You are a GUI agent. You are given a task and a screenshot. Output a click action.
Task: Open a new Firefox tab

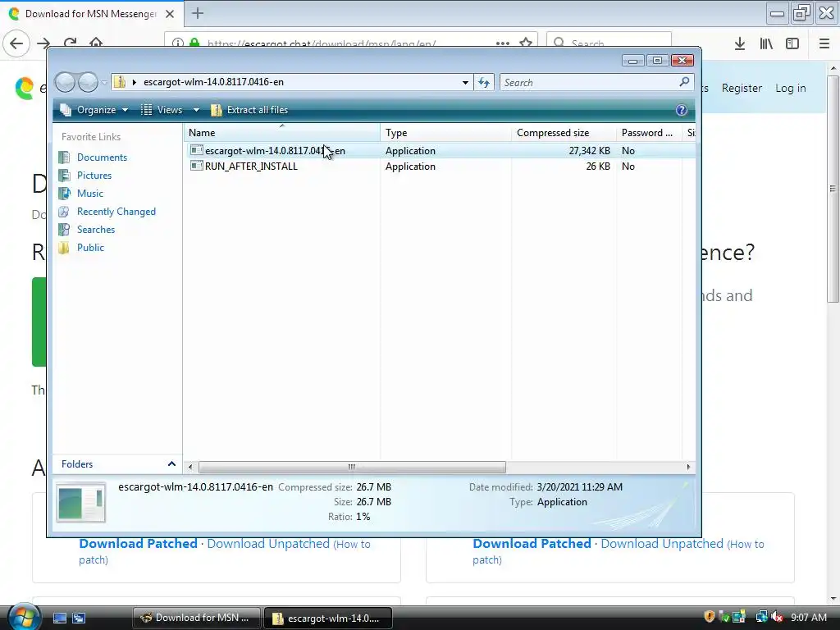(x=198, y=13)
